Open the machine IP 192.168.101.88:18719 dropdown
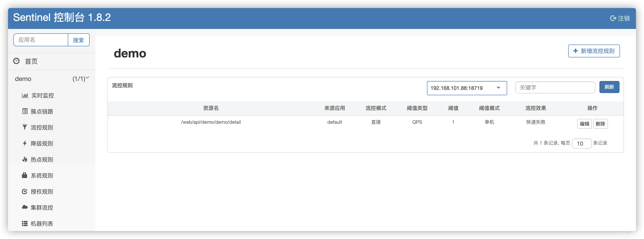644x239 pixels. click(x=467, y=88)
